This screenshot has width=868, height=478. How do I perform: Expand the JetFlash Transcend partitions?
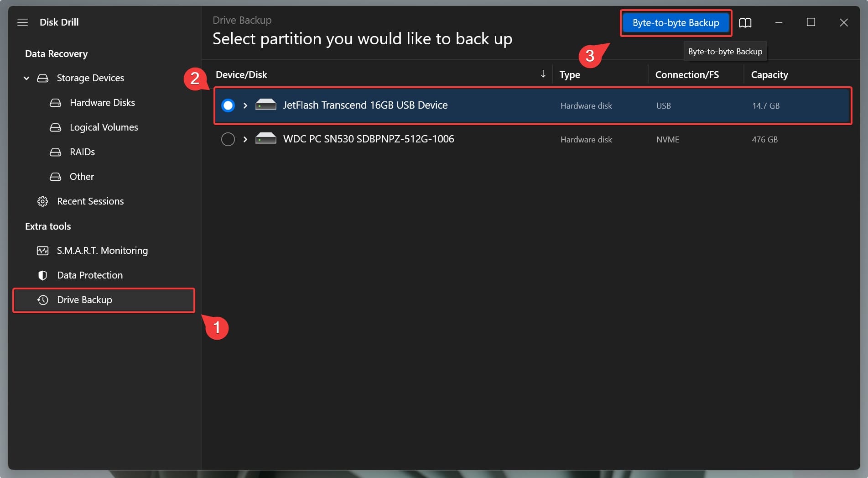[245, 105]
